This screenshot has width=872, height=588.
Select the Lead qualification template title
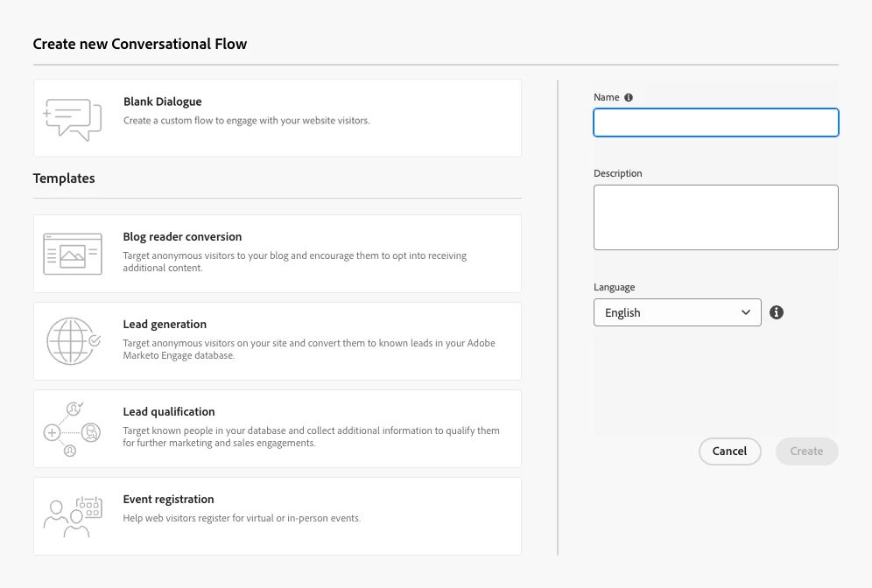coord(169,411)
